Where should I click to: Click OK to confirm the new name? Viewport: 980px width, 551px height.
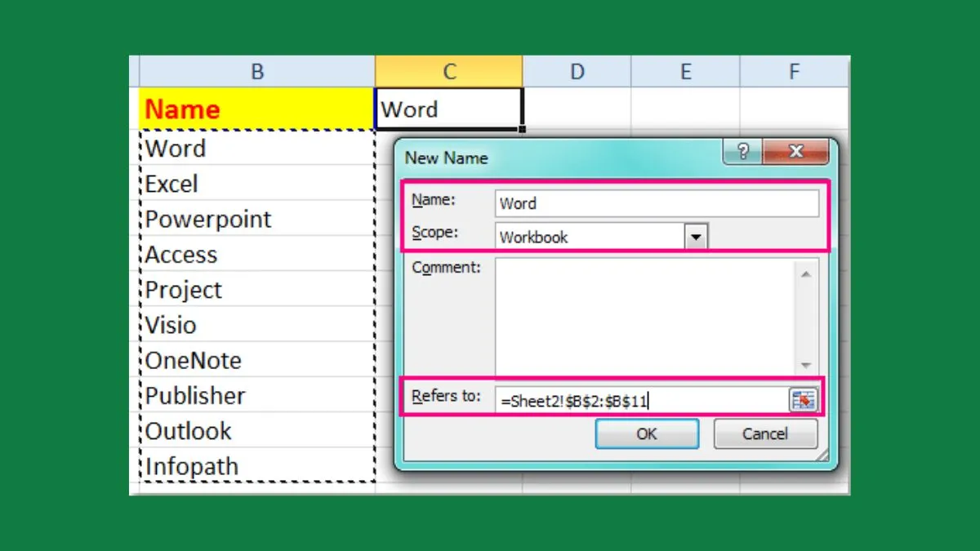(646, 434)
